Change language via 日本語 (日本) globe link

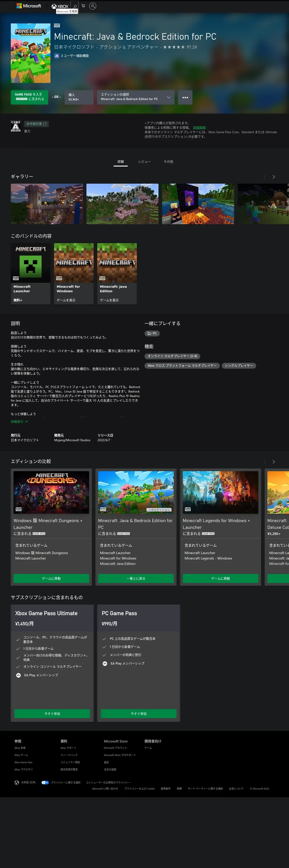click(x=25, y=782)
